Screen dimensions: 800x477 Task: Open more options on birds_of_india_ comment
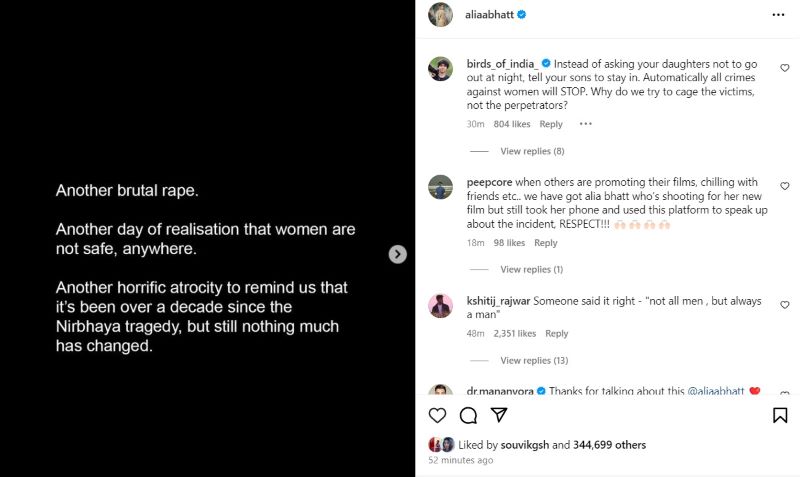(586, 124)
